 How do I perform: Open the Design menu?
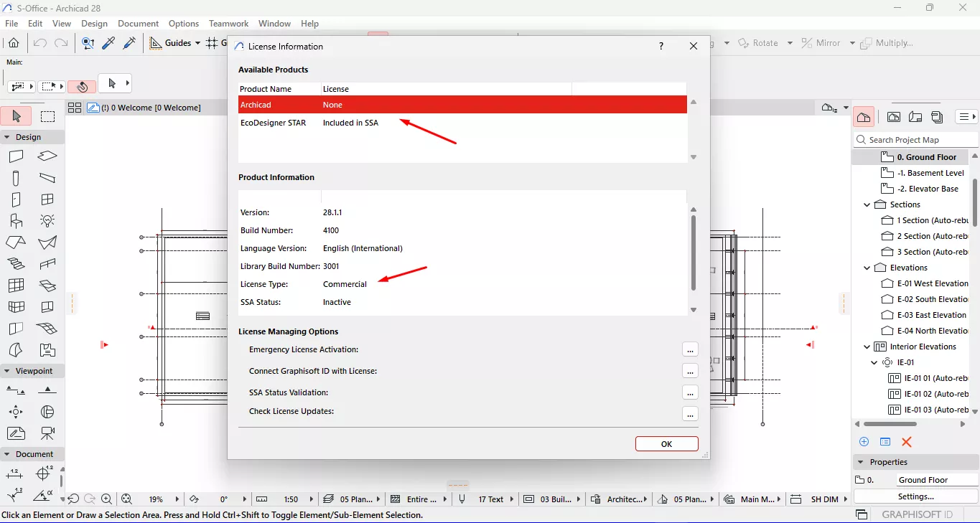click(x=94, y=24)
